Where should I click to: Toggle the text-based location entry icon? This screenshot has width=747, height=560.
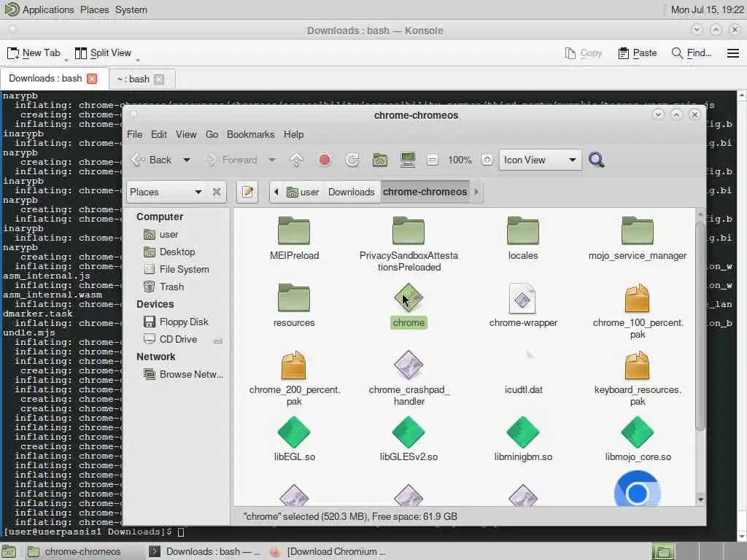[x=247, y=192]
